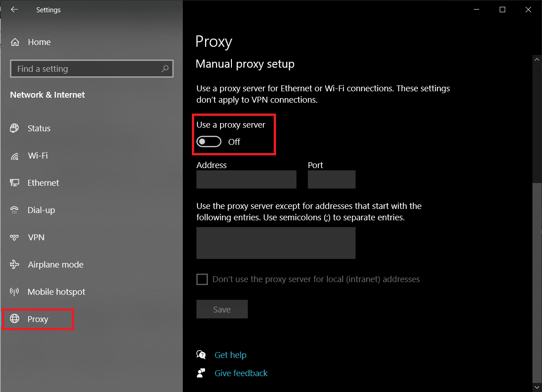The width and height of the screenshot is (542, 392).
Task: Go to the Home menu item
Action: click(x=39, y=42)
